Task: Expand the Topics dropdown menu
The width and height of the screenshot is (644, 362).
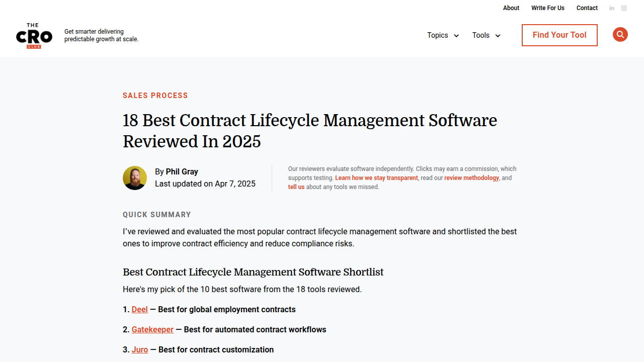Action: tap(443, 35)
